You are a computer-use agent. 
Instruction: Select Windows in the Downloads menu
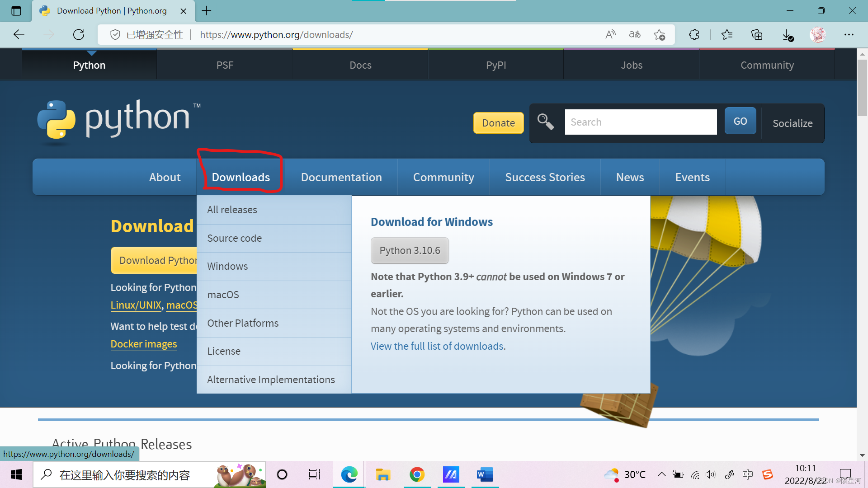click(x=227, y=266)
